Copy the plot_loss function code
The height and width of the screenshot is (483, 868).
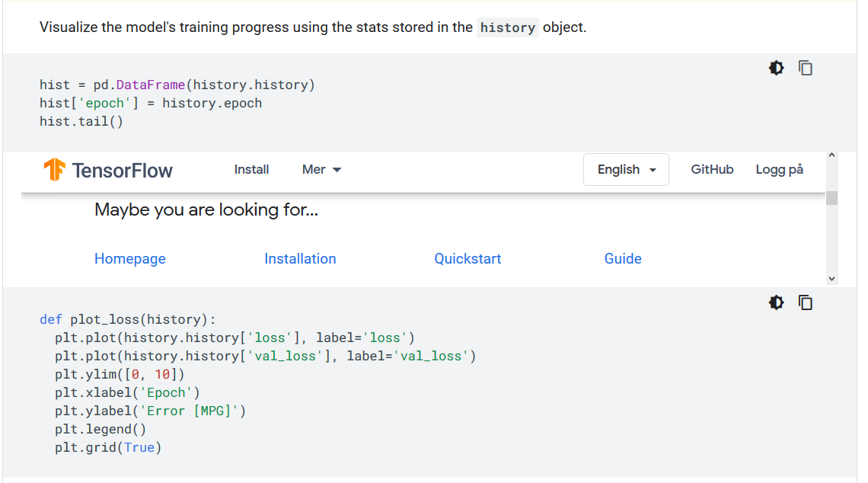(x=806, y=302)
